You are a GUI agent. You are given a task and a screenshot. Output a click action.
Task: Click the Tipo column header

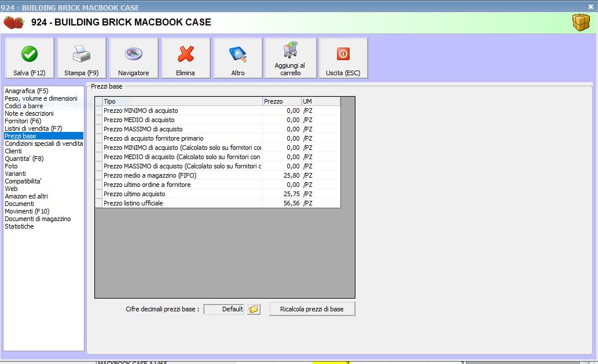tap(182, 101)
